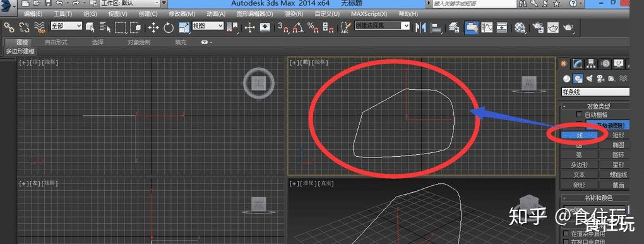Viewport: 644px width, 244px height.
Task: Click the Select and Manipulate icon
Action: pos(250,28)
